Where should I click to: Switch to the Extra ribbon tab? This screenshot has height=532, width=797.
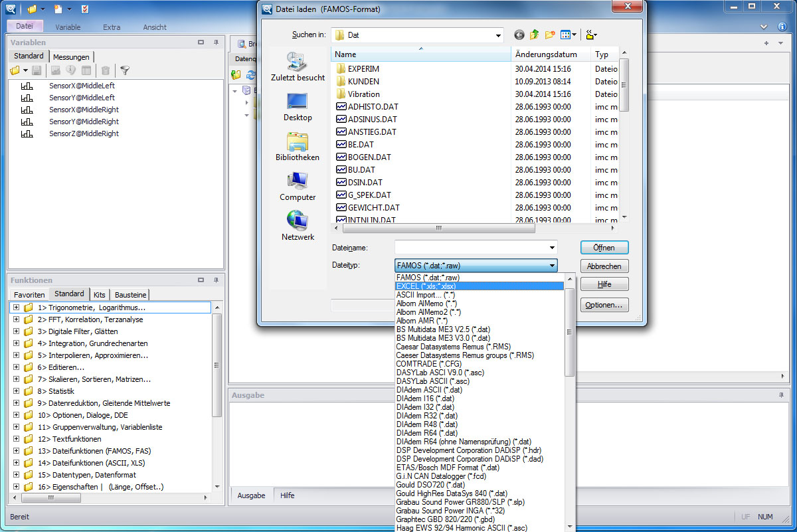(112, 27)
